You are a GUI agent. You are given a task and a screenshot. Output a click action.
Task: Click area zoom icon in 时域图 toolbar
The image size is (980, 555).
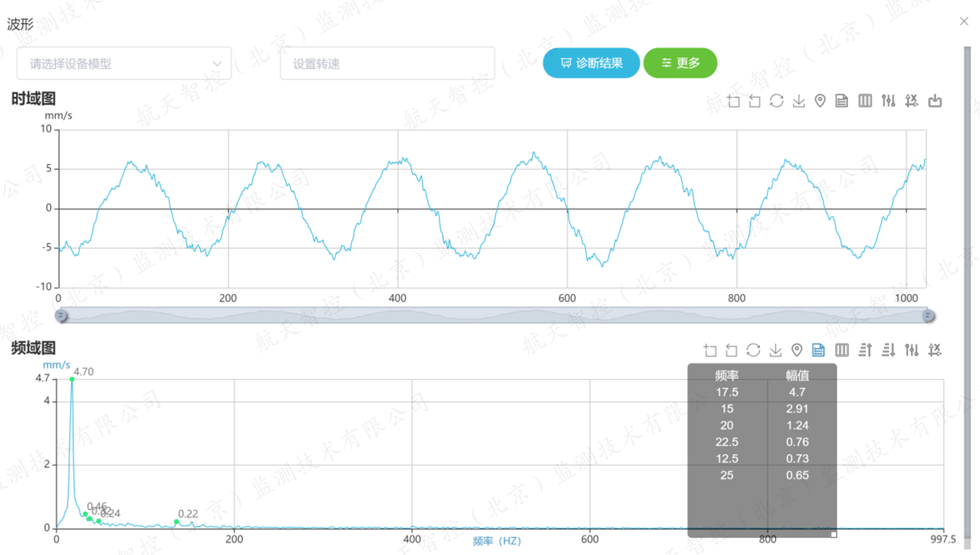[x=733, y=101]
